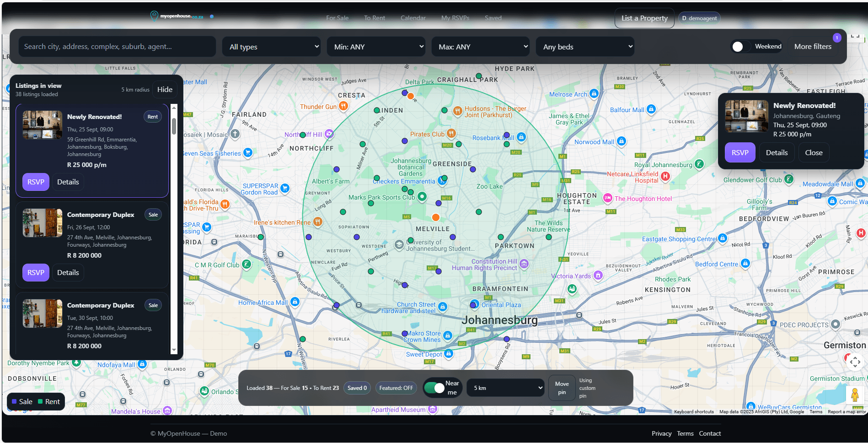868x443 pixels.
Task: Click the orange listing pin near Melville
Action: click(435, 217)
